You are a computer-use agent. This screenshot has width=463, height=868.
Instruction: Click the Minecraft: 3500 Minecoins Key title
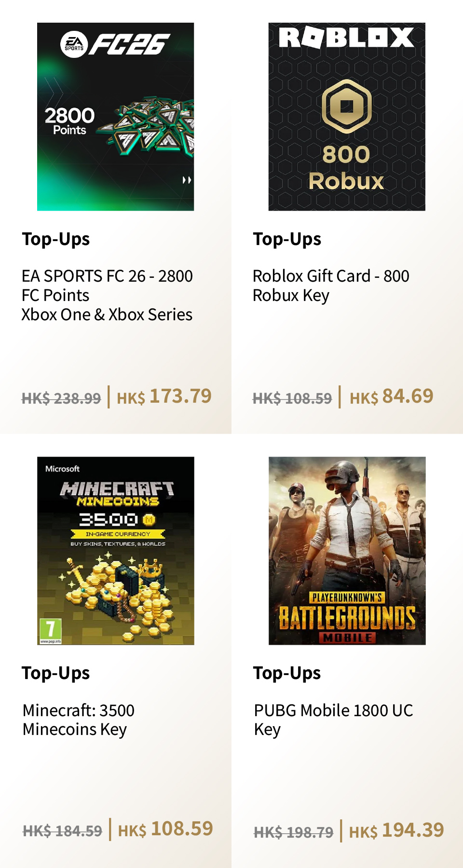(x=79, y=719)
